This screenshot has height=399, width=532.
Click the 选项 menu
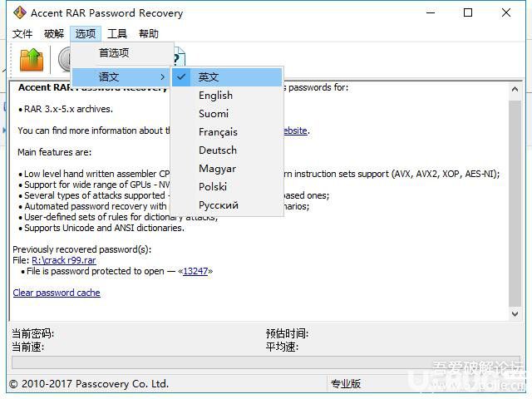point(85,33)
